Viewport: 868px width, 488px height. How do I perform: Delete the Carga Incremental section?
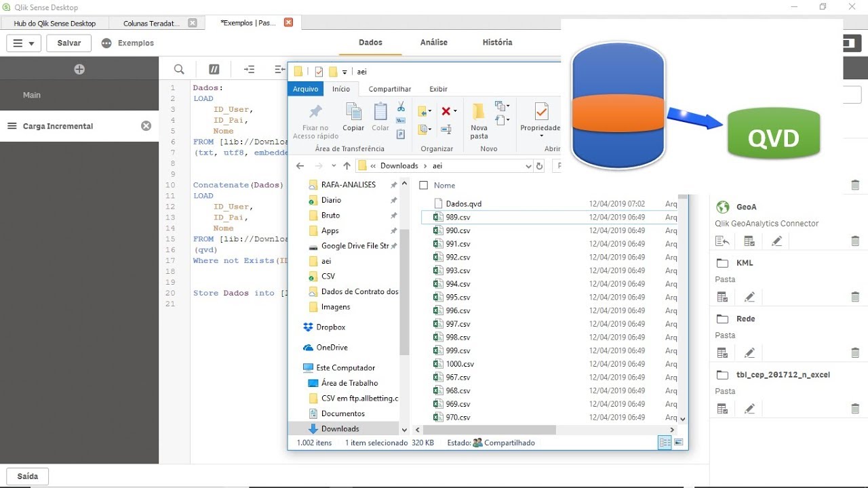pos(146,126)
